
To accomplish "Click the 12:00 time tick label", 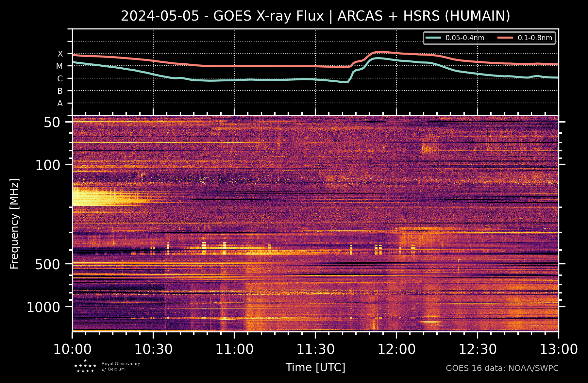I will tap(396, 349).
